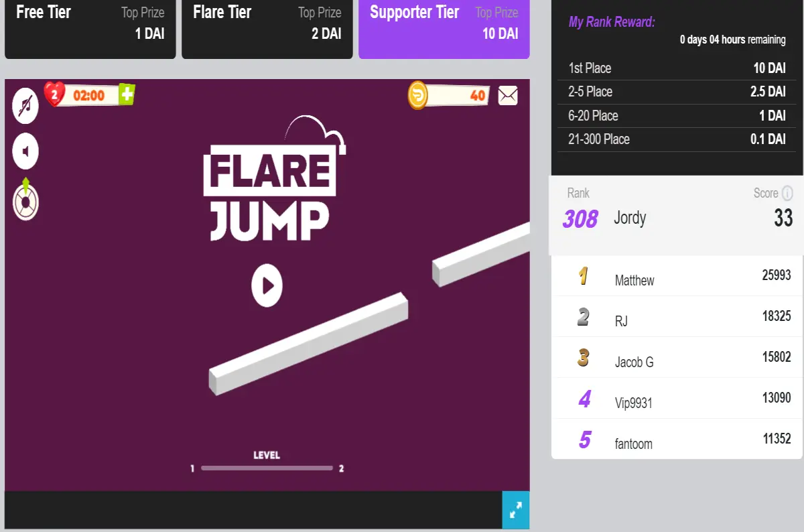Switch to the Flare Tier tab
The image size is (804, 532).
pyautogui.click(x=267, y=29)
